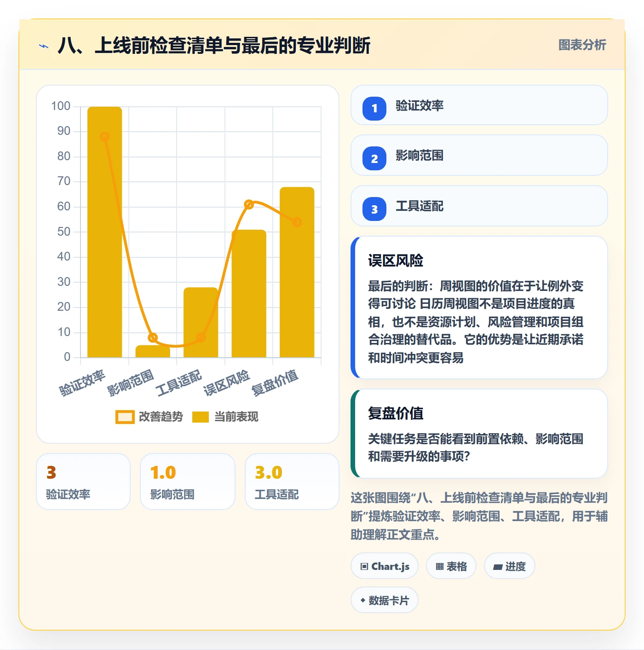Click the trend line point on 验证效率 bar
The width and height of the screenshot is (644, 650).
click(x=105, y=137)
